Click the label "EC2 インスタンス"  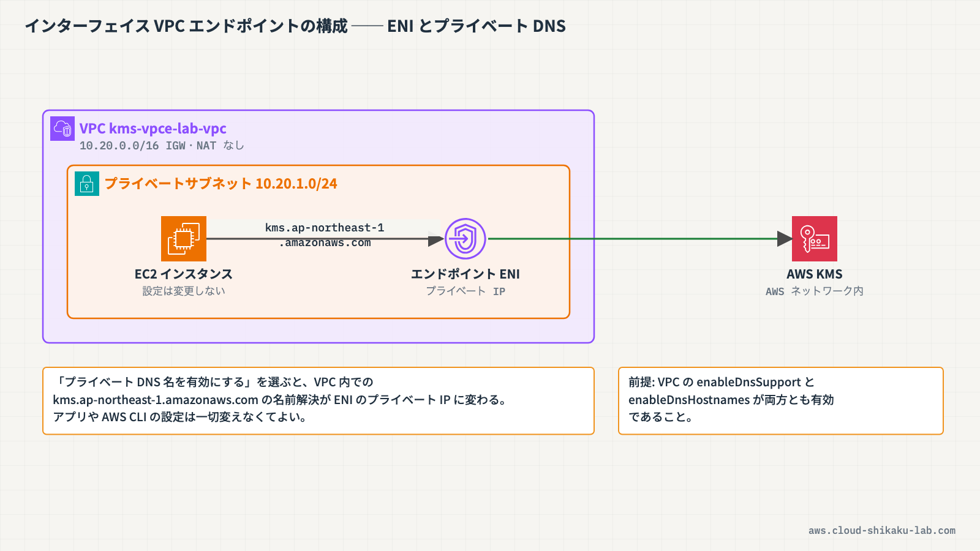click(x=184, y=274)
